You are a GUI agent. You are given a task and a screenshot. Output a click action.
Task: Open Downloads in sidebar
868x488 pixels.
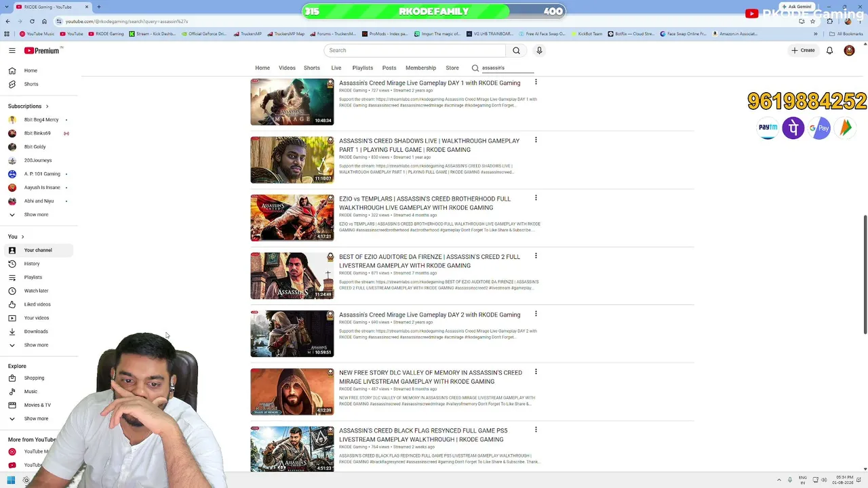click(36, 331)
